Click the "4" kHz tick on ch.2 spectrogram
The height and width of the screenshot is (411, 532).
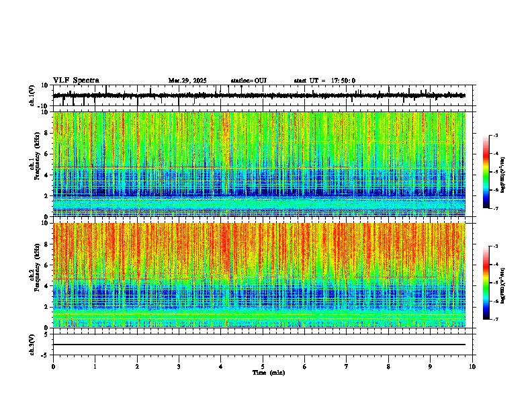46,286
